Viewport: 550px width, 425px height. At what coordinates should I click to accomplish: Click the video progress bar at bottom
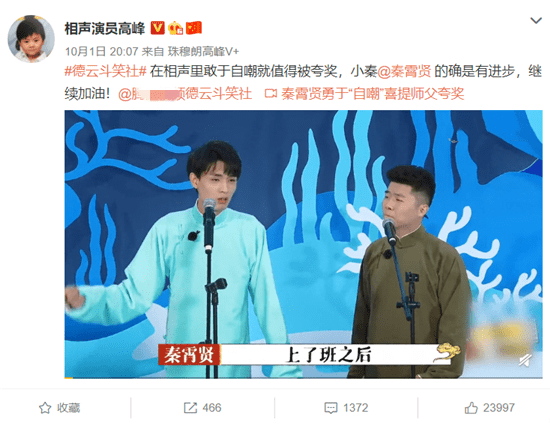[303, 377]
